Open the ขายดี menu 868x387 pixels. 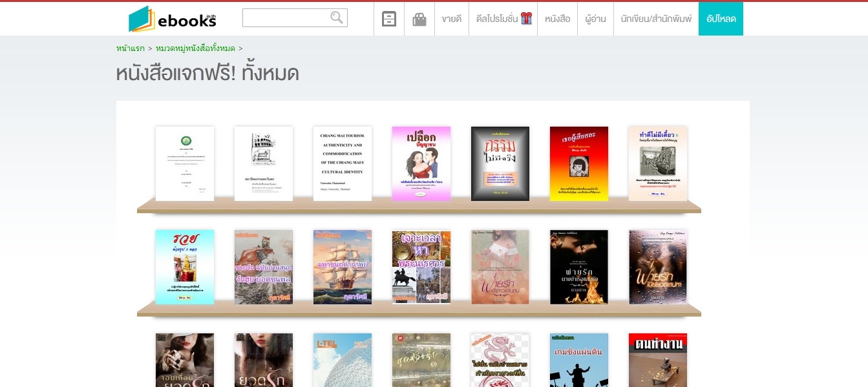tap(452, 19)
